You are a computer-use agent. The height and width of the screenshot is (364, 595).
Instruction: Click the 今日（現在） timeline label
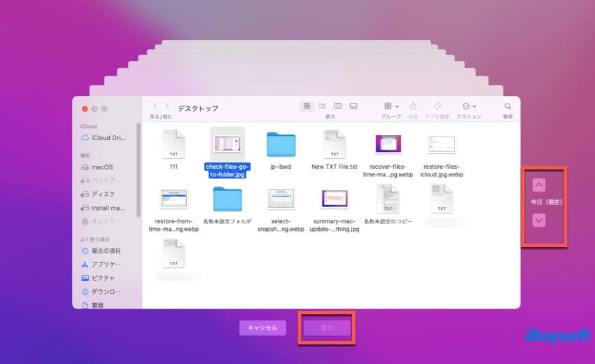[x=546, y=202]
